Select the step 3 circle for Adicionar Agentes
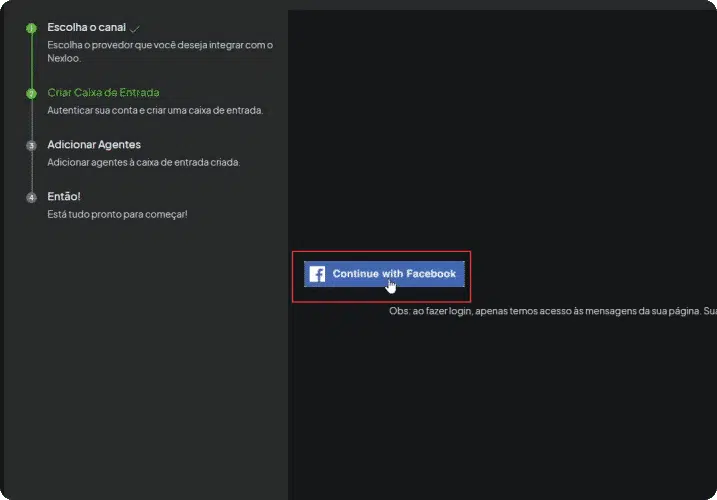This screenshot has height=500, width=717. [31, 146]
